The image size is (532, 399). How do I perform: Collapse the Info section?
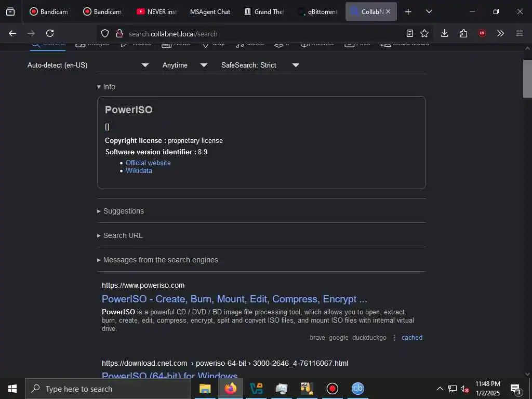click(x=106, y=87)
